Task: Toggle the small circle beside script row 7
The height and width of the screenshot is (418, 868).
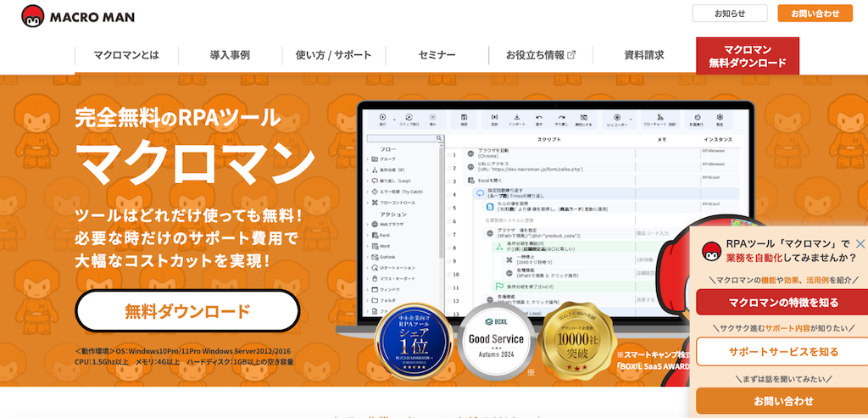Action: 449,234
